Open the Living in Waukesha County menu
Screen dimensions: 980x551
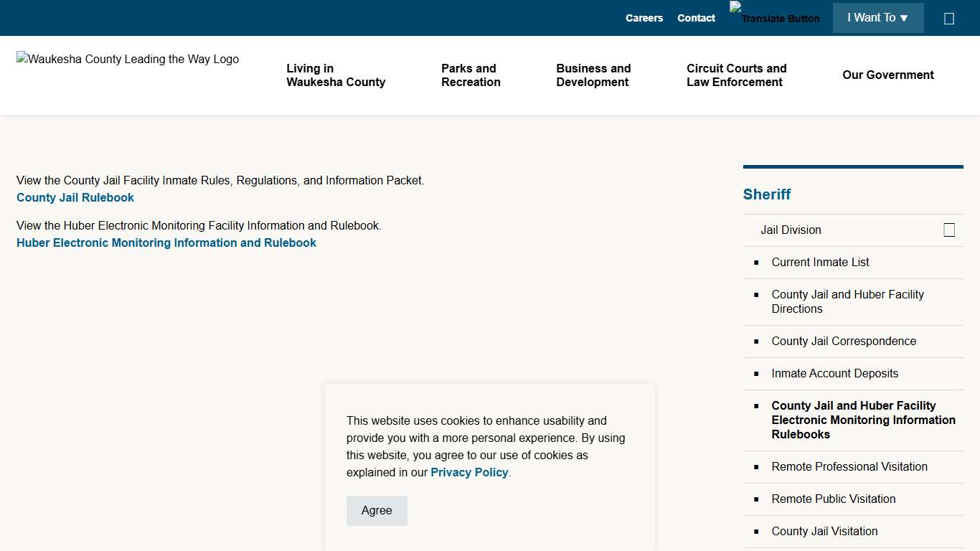[336, 75]
